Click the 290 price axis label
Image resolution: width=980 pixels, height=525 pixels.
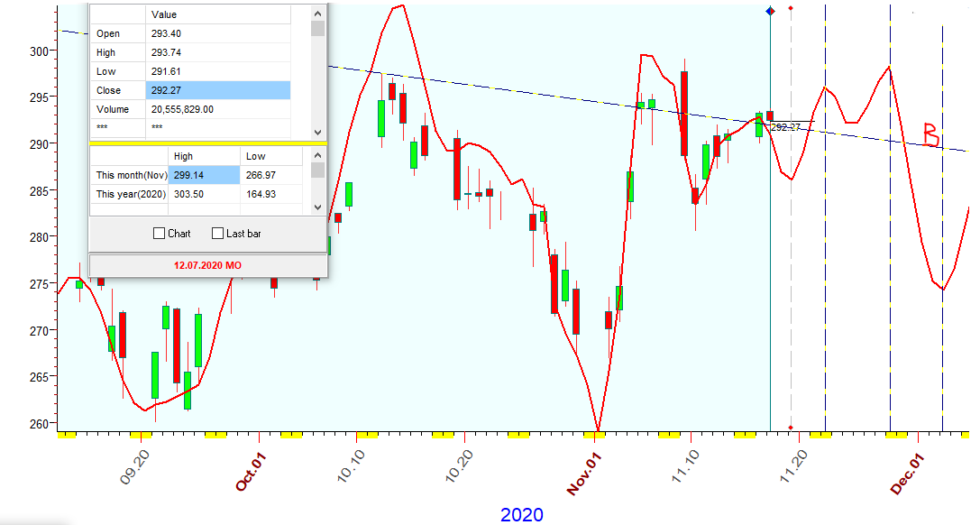pos(39,144)
